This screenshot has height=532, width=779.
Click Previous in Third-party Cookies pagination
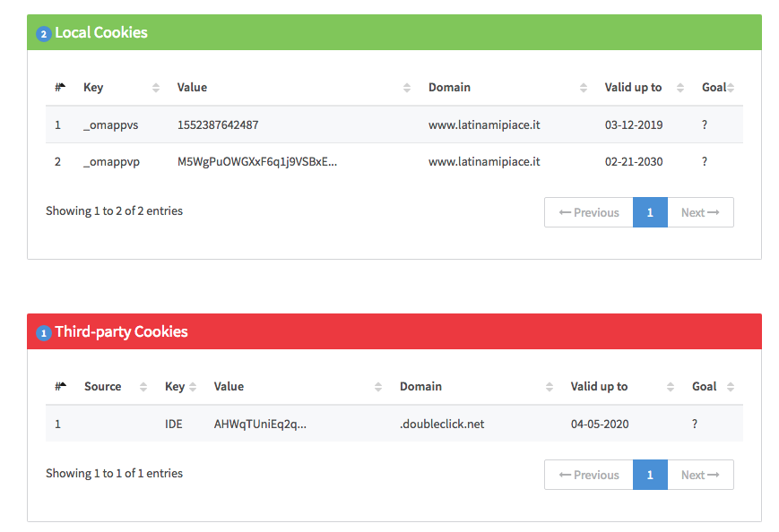coord(589,475)
